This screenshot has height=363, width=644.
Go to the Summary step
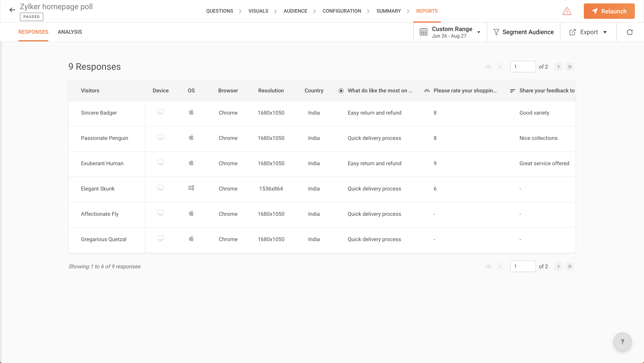click(x=388, y=11)
